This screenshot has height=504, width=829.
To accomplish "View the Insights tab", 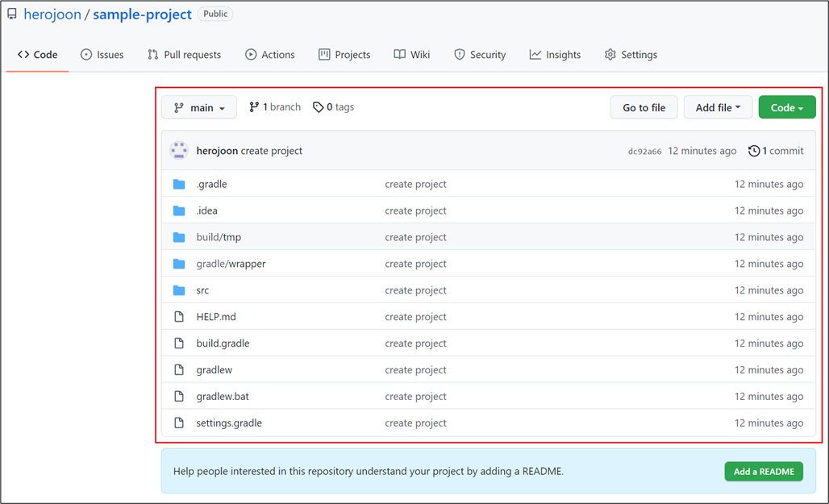I will [555, 55].
